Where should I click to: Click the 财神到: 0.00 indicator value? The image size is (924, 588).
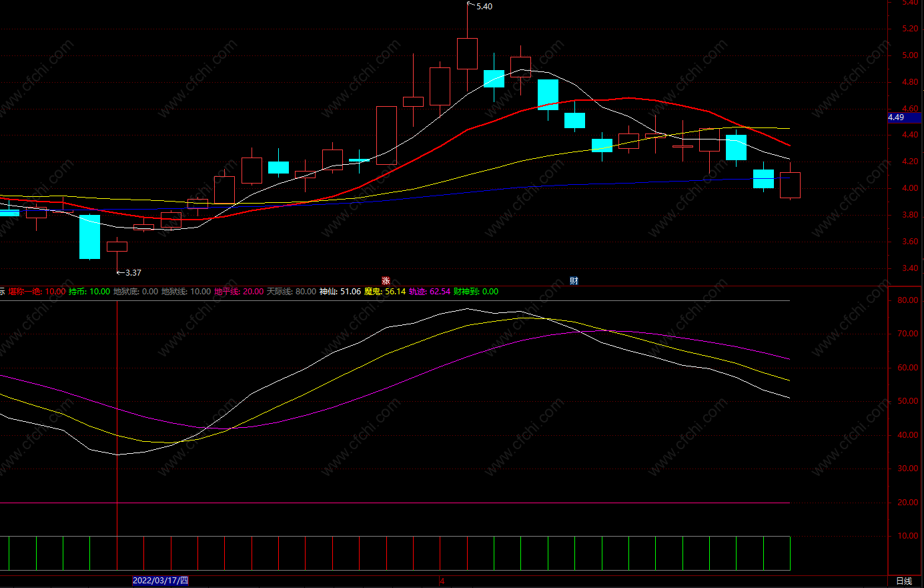coord(476,292)
